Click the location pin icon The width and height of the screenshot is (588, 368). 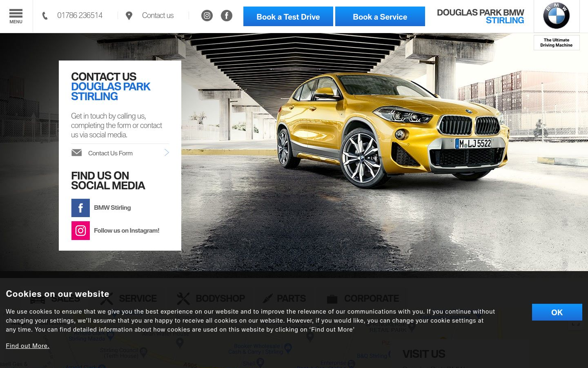pos(129,16)
